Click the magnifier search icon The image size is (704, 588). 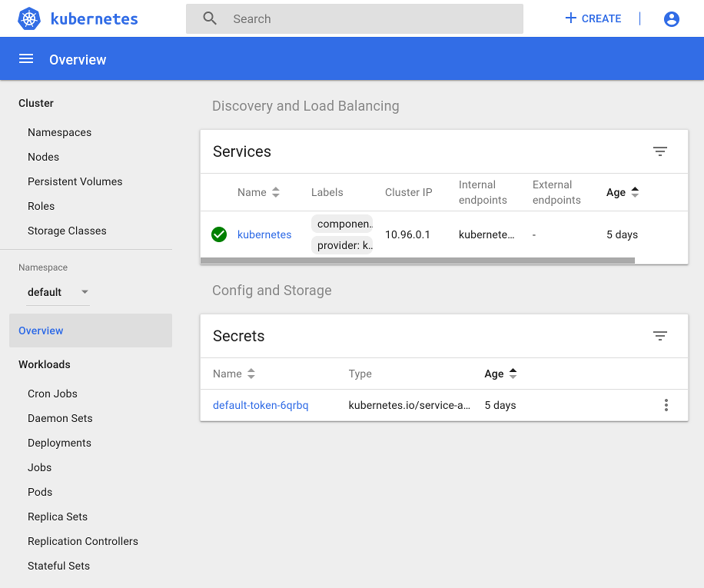[210, 19]
